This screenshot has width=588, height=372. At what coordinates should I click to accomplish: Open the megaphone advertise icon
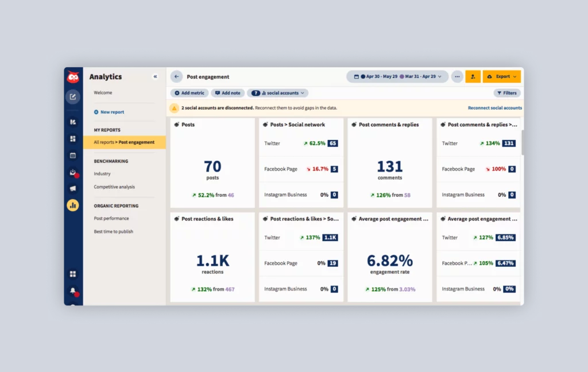pyautogui.click(x=73, y=188)
